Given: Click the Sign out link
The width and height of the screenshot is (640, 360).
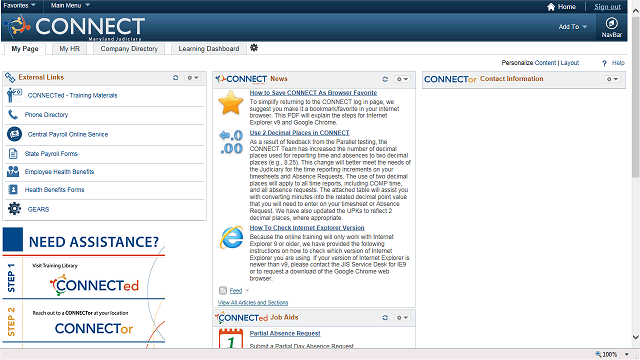Looking at the screenshot, I should click(607, 7).
